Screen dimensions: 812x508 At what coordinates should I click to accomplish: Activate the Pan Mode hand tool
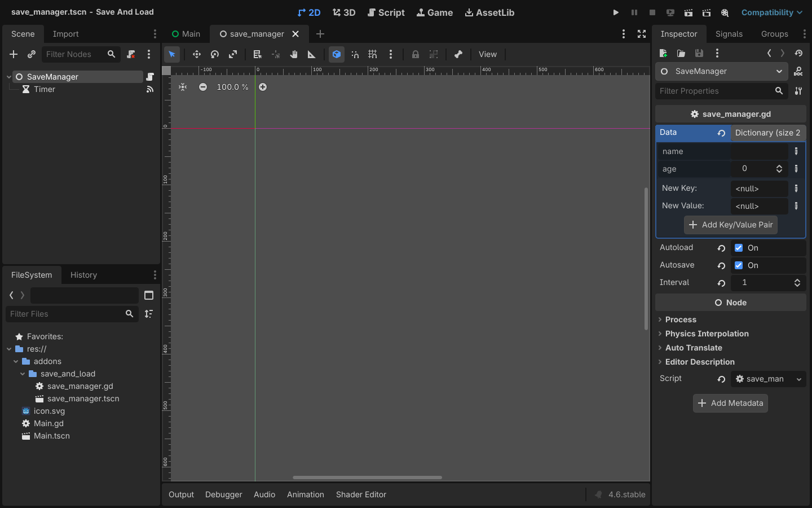point(294,54)
